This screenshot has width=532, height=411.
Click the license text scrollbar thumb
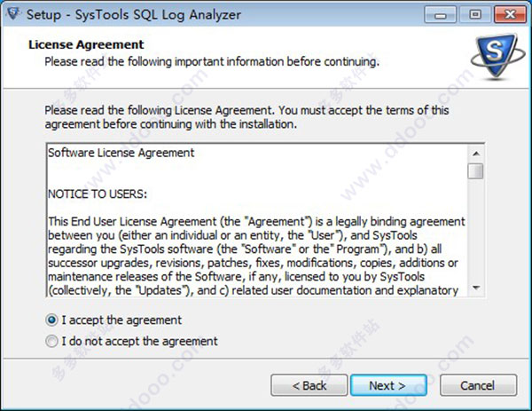475,170
